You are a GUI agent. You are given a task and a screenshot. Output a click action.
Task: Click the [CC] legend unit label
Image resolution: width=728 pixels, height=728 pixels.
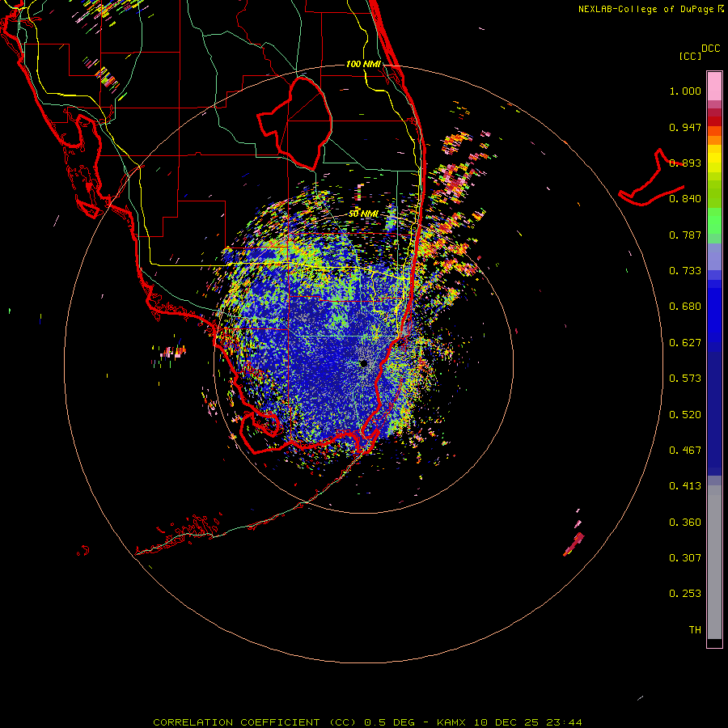point(690,56)
